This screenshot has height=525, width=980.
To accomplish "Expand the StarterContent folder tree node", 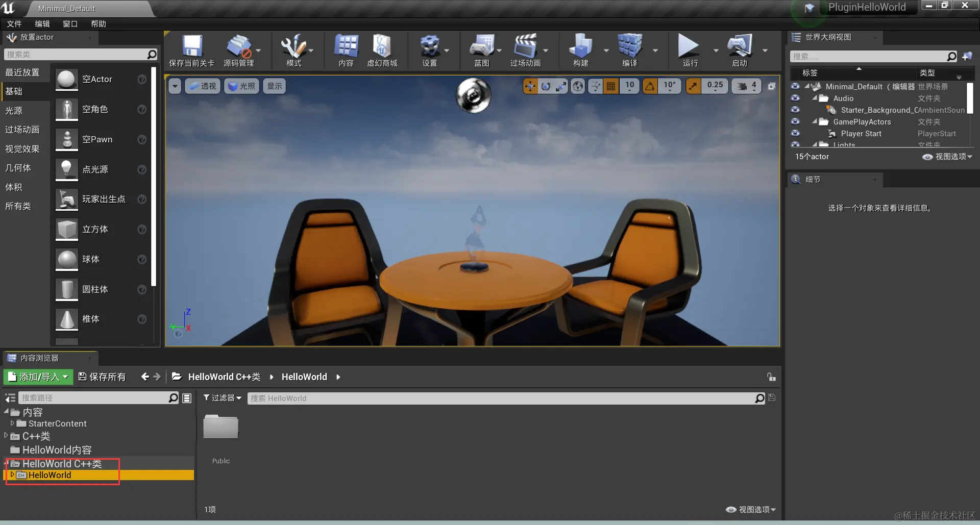I will click(12, 423).
